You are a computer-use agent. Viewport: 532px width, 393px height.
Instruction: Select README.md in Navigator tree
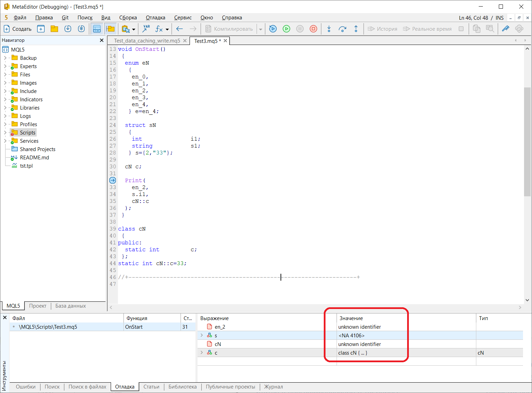(x=34, y=158)
